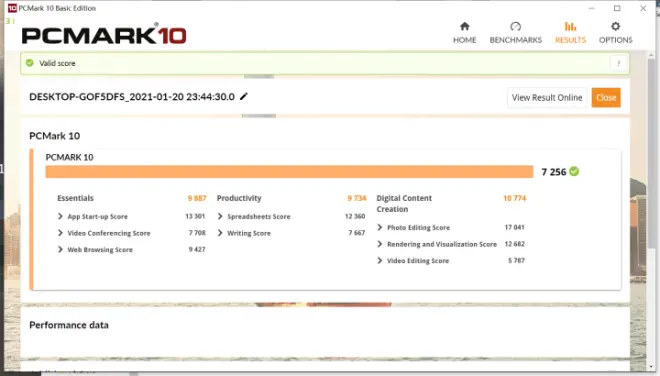The height and width of the screenshot is (376, 660).
Task: Click the Digital Content Creation heading
Action: [404, 204]
